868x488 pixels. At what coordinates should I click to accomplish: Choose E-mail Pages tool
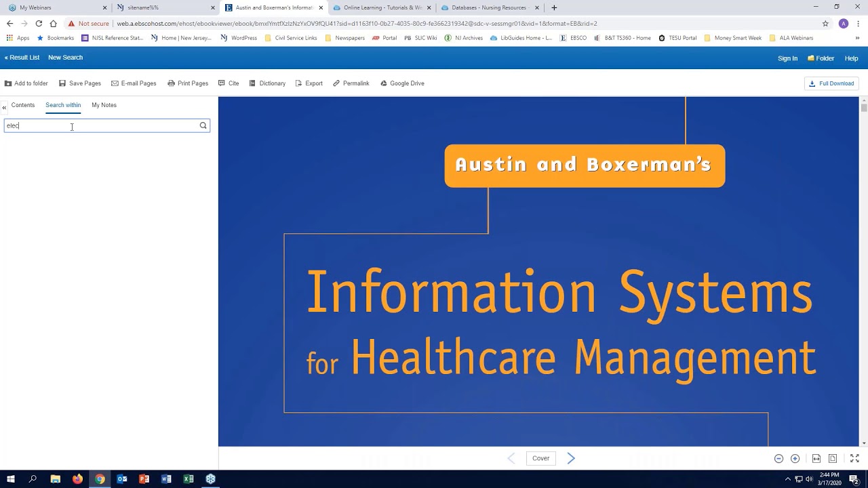[x=134, y=83]
